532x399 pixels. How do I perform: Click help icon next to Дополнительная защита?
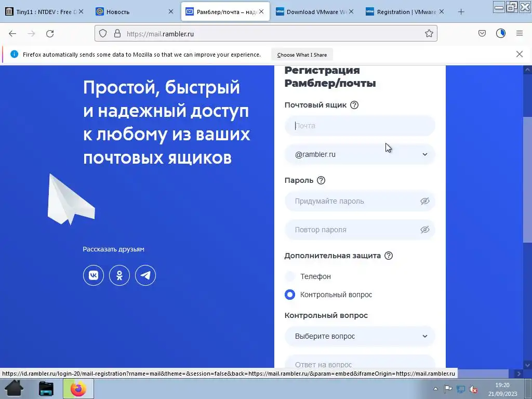point(389,256)
